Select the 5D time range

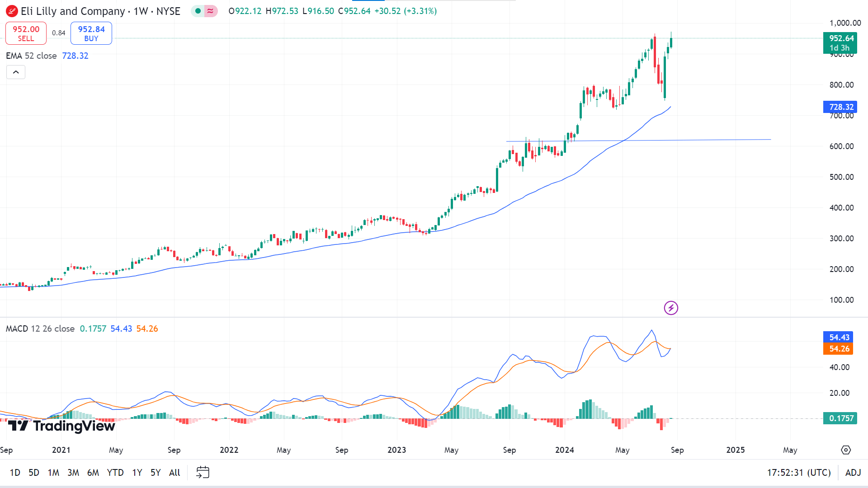coord(34,473)
